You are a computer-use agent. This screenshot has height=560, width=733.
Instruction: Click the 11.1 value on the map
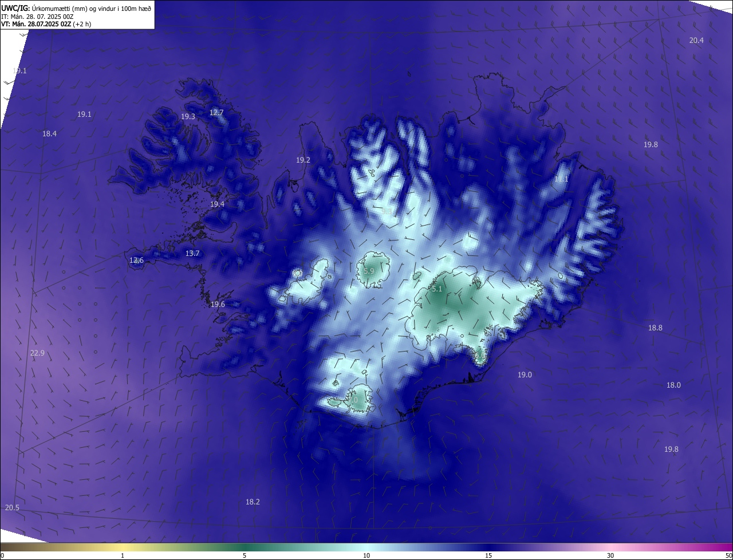[562, 179]
